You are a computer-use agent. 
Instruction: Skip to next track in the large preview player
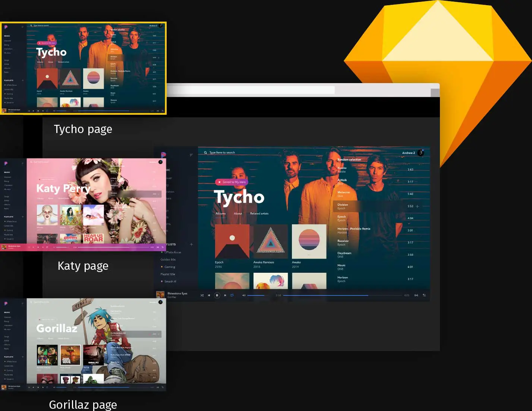pos(225,295)
